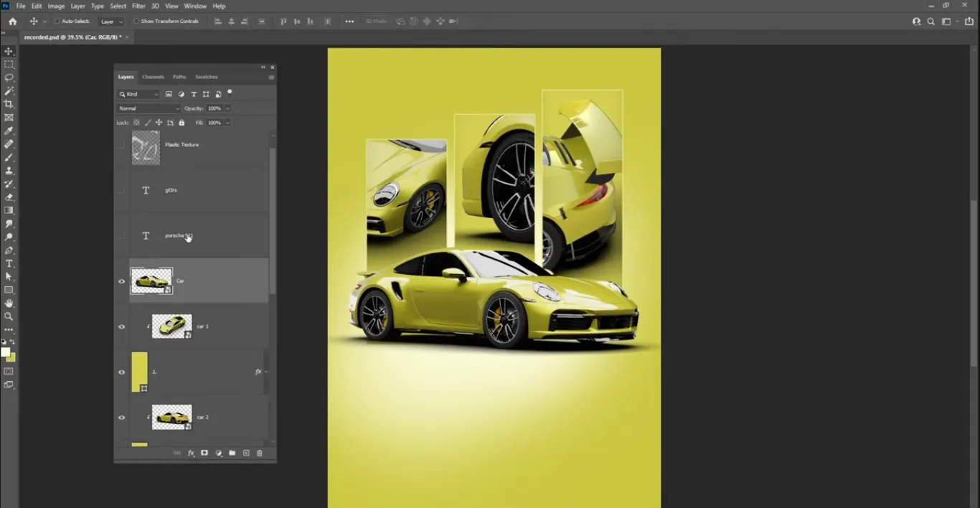The image size is (980, 508).
Task: Click the filter by Type layers icon
Action: pyautogui.click(x=192, y=94)
